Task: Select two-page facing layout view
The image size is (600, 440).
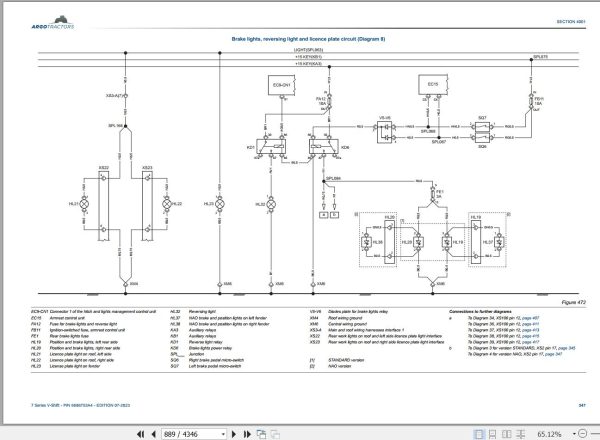Action: pos(506,434)
